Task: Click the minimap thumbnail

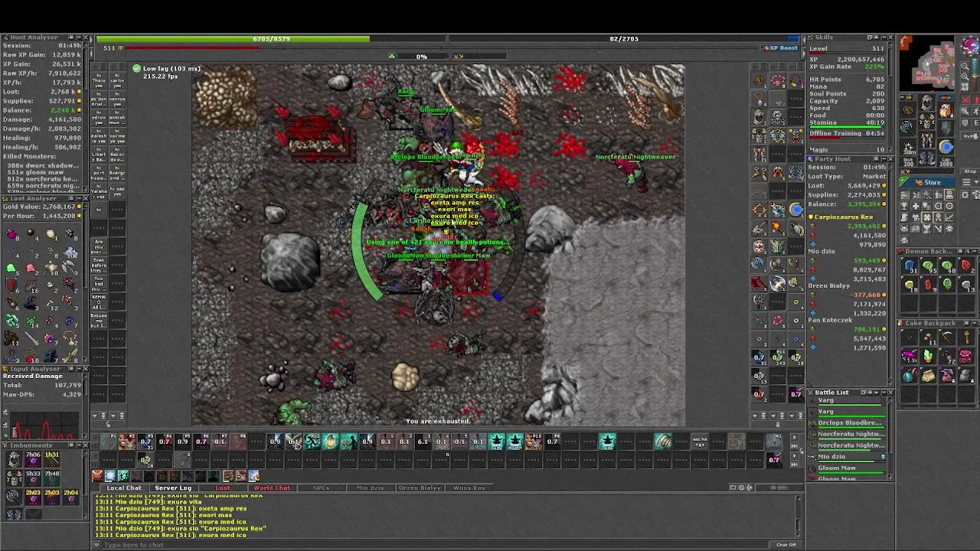Action: coord(928,63)
